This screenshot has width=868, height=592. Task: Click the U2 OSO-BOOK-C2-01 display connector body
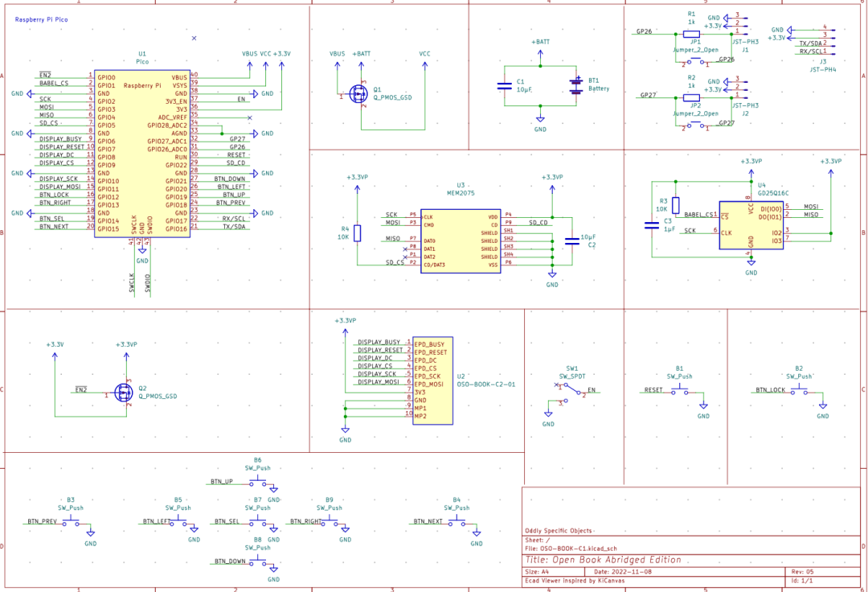(432, 380)
